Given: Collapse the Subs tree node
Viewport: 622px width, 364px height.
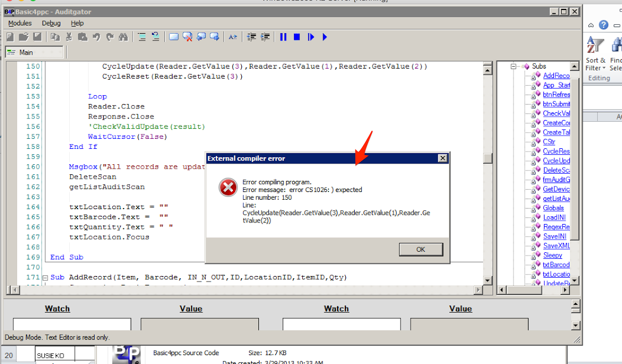Looking at the screenshot, I should coord(514,66).
